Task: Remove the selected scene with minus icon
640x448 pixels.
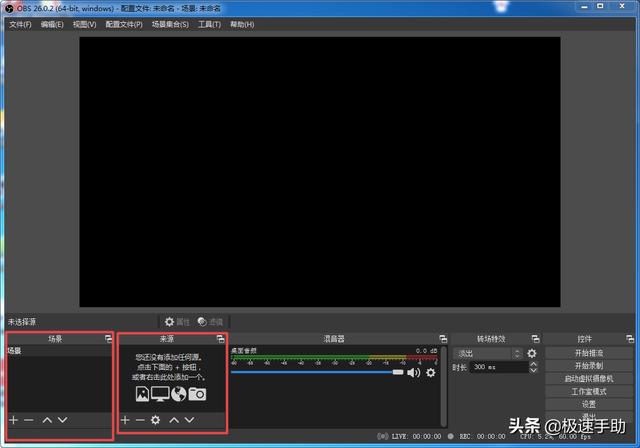Action: coord(29,420)
